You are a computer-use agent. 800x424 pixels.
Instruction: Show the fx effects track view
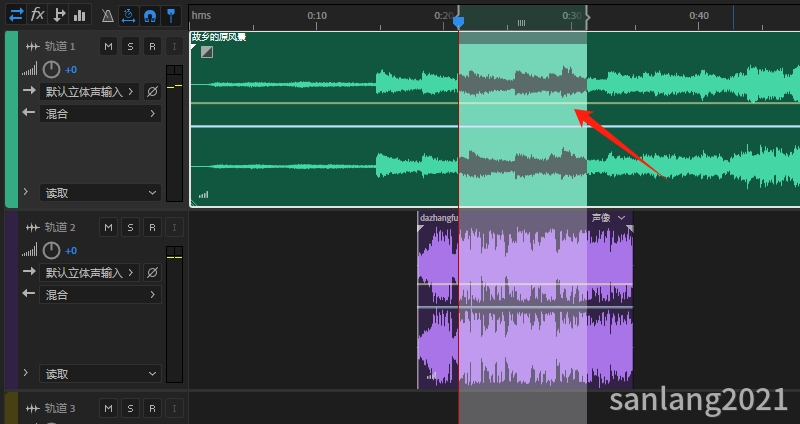pyautogui.click(x=37, y=14)
